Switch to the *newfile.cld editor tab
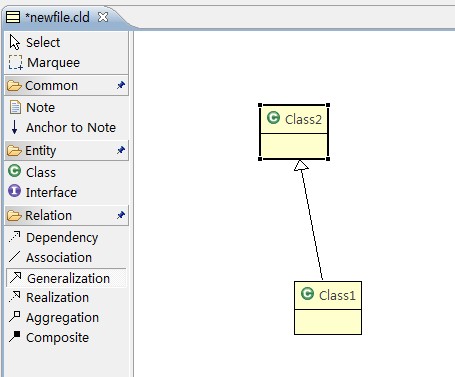The height and width of the screenshot is (377, 455). 57,17
